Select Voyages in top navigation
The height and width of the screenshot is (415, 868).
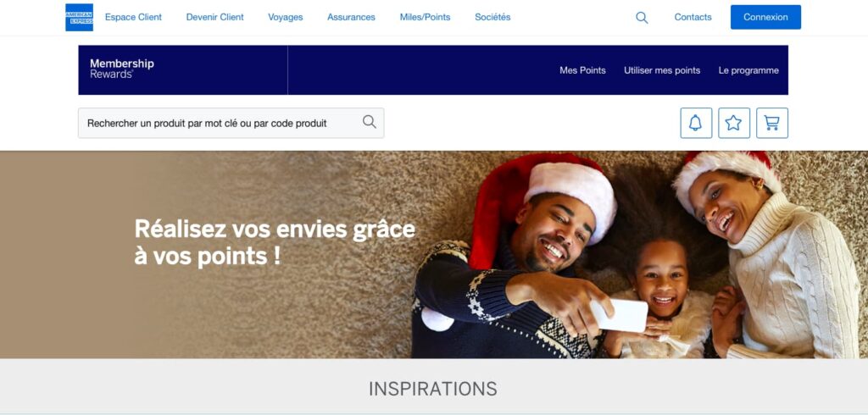[x=286, y=17]
